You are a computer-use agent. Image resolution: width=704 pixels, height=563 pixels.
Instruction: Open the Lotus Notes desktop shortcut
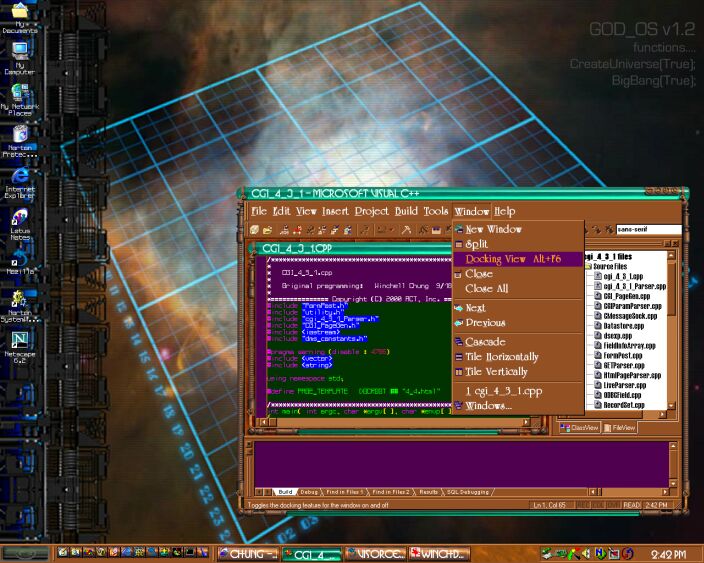(19, 219)
